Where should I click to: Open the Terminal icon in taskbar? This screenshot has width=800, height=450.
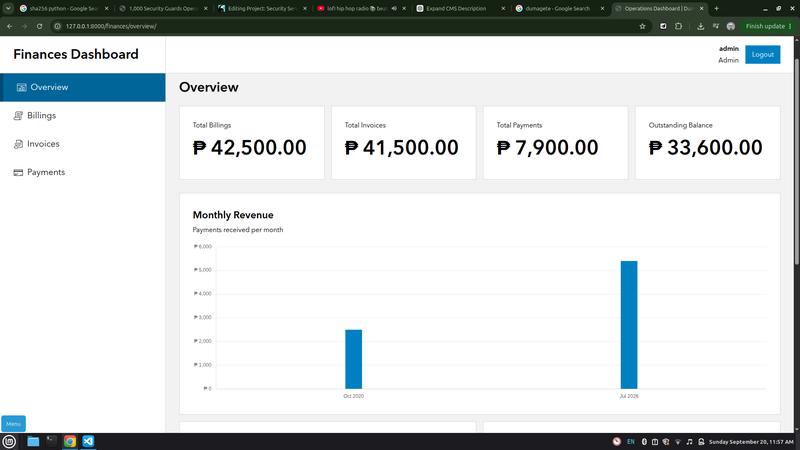click(52, 441)
